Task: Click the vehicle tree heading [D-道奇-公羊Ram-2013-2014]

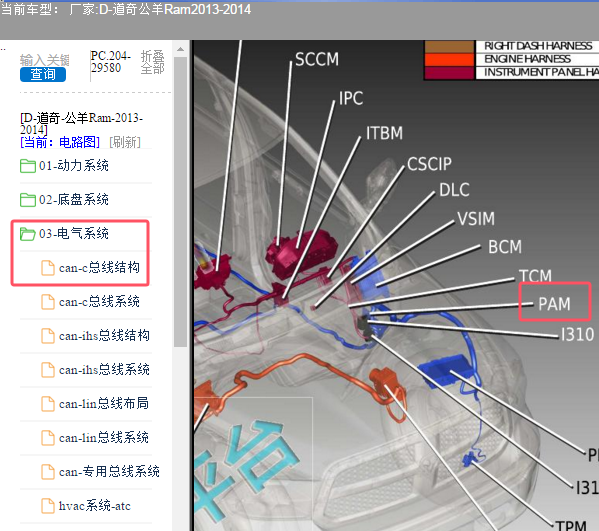Action: [x=81, y=123]
